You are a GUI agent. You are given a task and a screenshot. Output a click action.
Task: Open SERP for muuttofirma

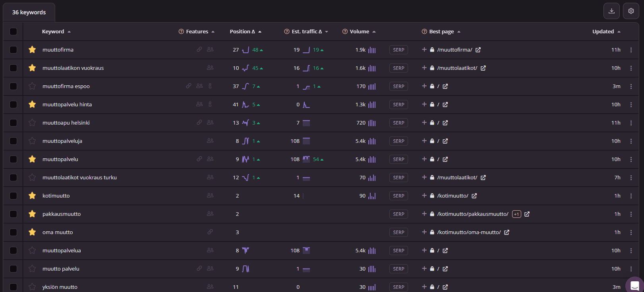[398, 50]
